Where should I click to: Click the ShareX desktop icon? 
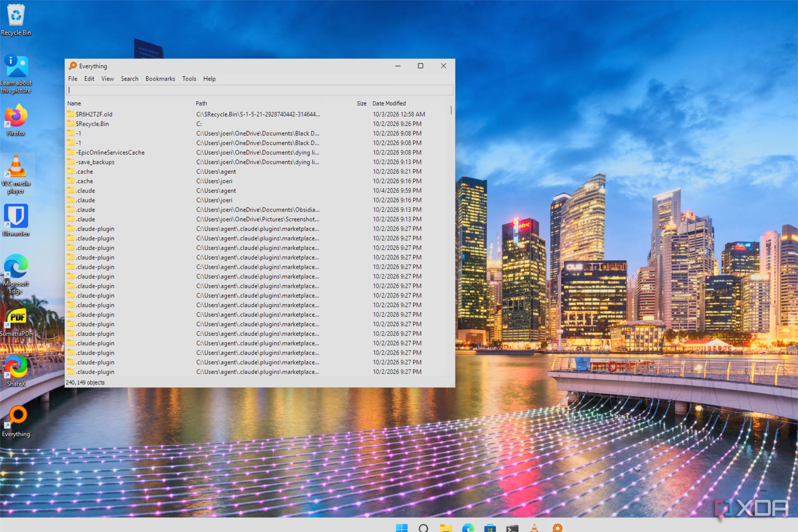tap(16, 371)
